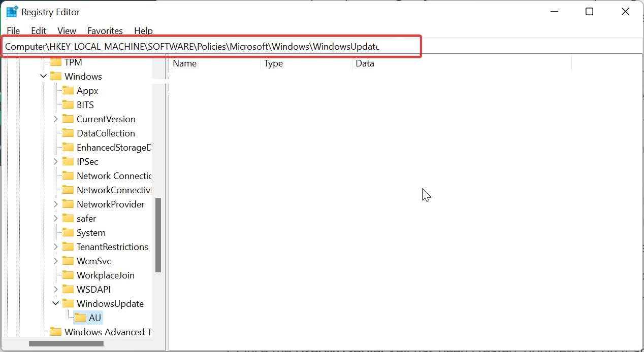
Task: Expand the WSDAPI key
Action: tap(56, 290)
